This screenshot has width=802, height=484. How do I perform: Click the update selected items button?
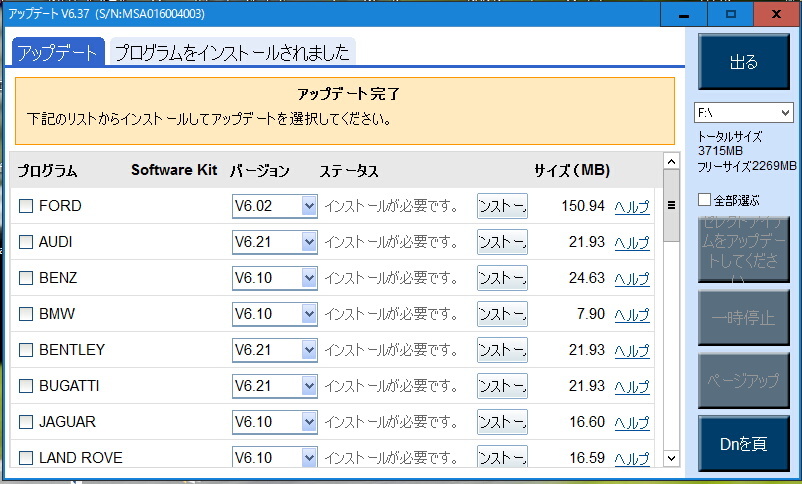click(744, 250)
